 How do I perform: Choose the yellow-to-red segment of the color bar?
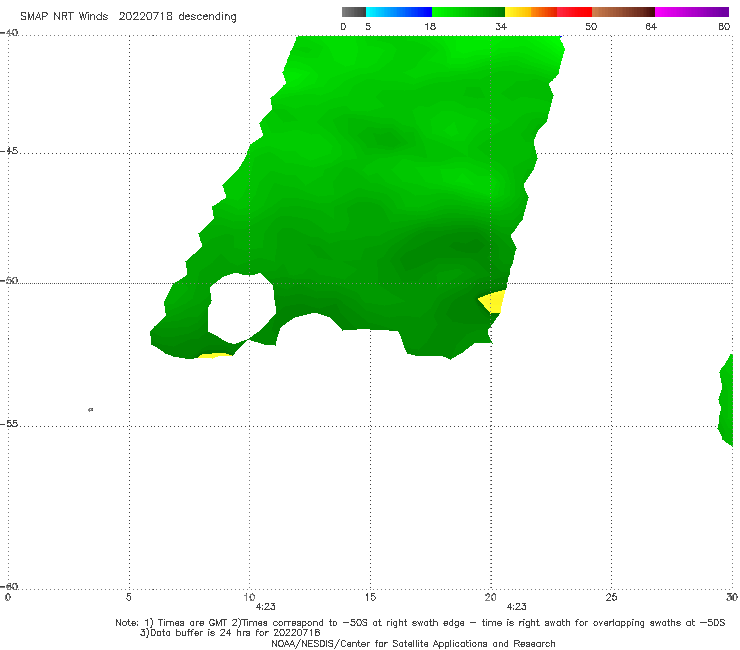(548, 12)
